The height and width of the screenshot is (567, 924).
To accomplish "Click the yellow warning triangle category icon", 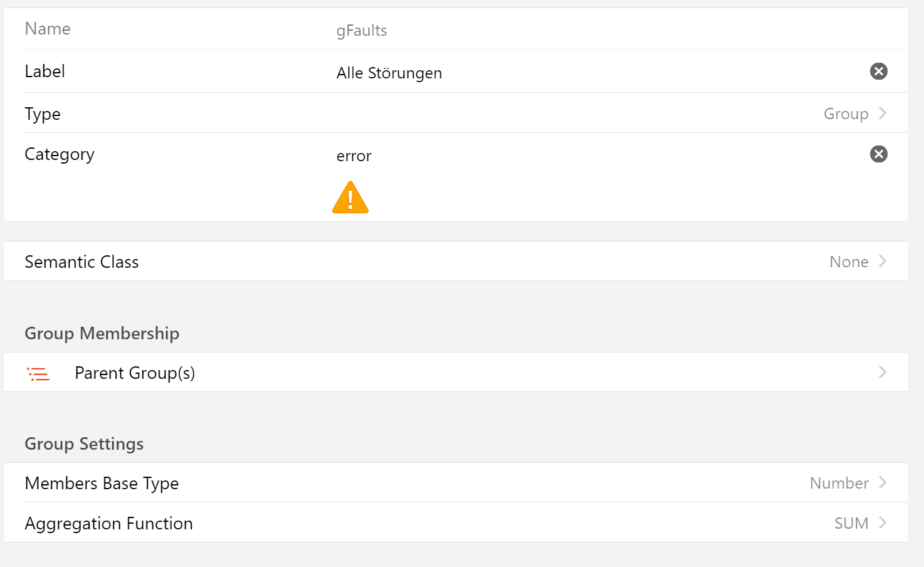I will click(350, 198).
